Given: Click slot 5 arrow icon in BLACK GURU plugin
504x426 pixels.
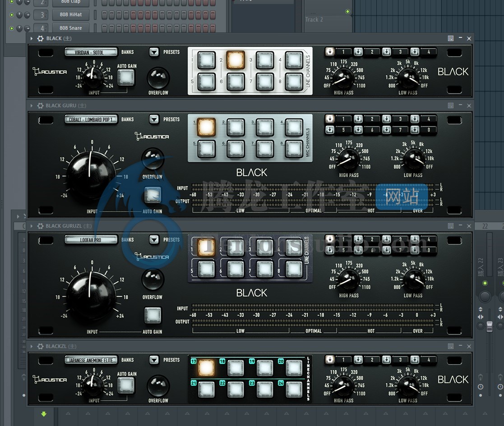Looking at the screenshot, I should (330, 130).
